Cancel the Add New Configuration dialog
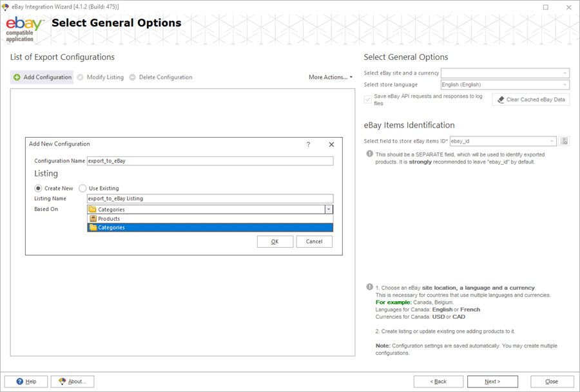Screen dimensions: 580x392 click(x=314, y=241)
